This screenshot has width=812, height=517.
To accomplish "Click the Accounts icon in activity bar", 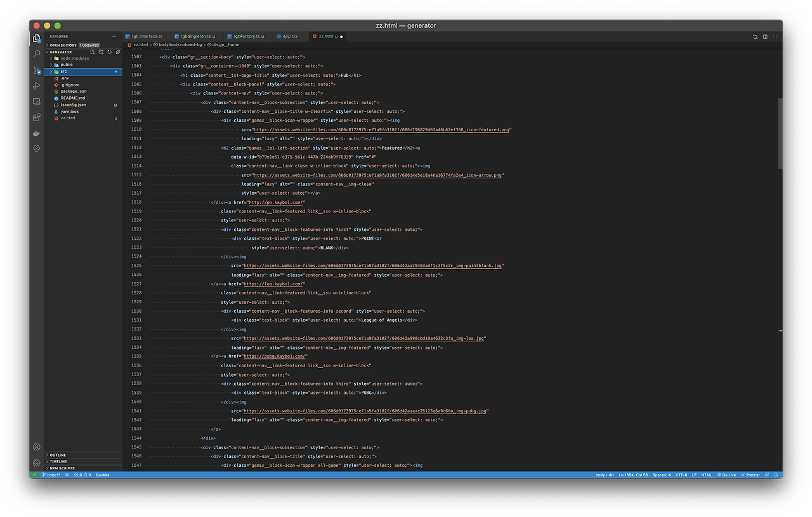I will tap(37, 447).
